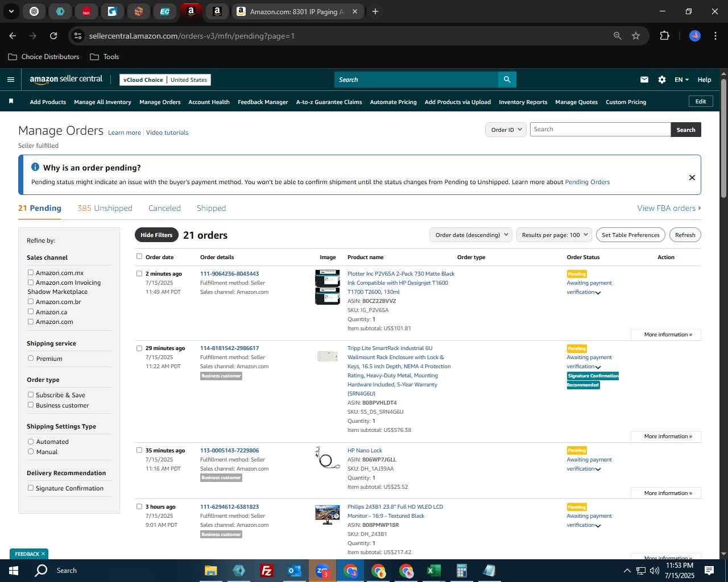This screenshot has width=728, height=582.
Task: Expand payment verification for Plotter Inc order
Action: click(x=598, y=293)
